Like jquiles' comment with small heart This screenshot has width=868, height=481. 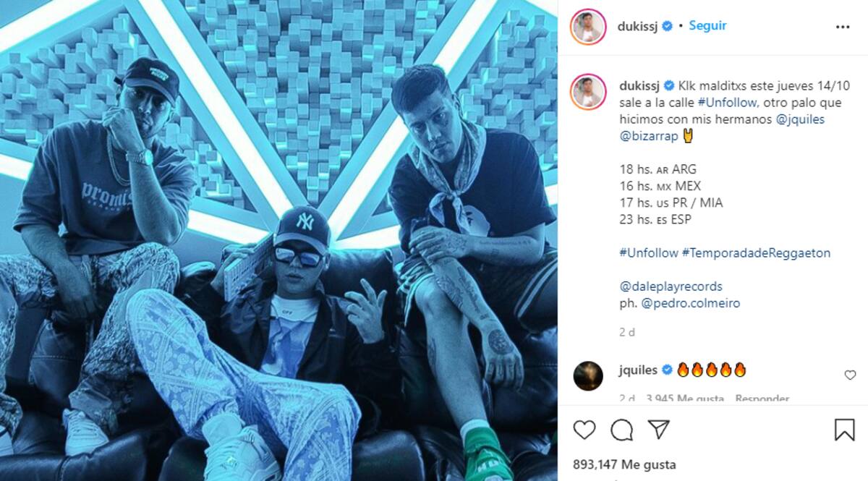tap(850, 375)
